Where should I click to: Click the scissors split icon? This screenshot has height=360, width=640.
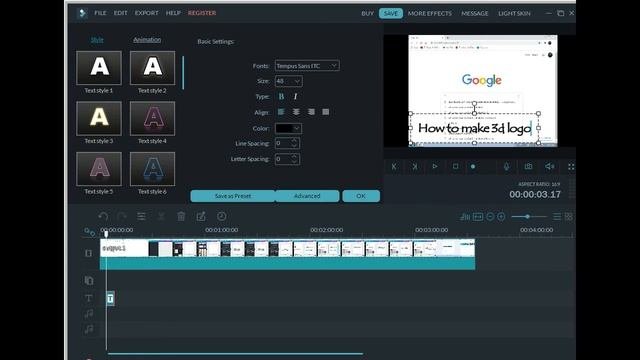coord(161,216)
